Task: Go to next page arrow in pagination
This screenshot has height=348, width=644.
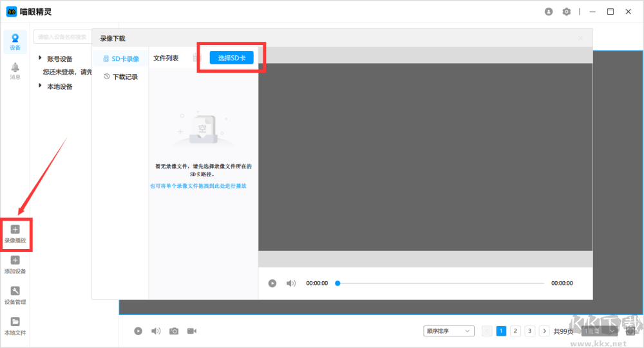Action: coord(545,331)
